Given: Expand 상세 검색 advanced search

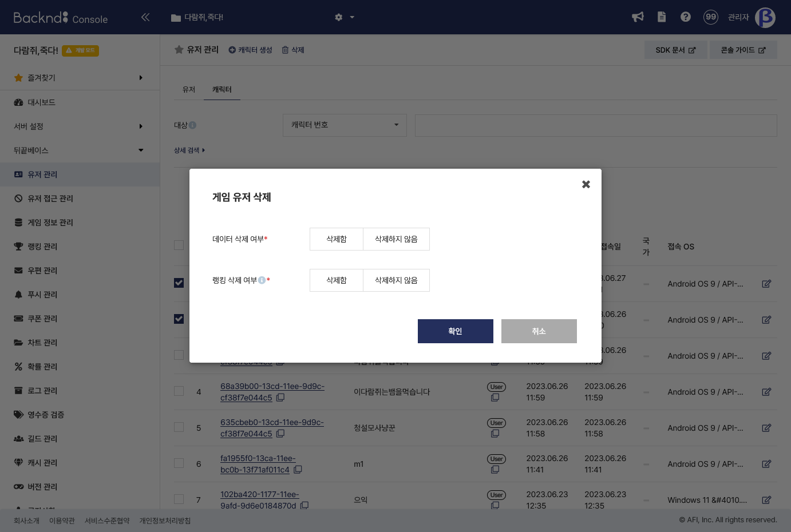Looking at the screenshot, I should click(189, 150).
